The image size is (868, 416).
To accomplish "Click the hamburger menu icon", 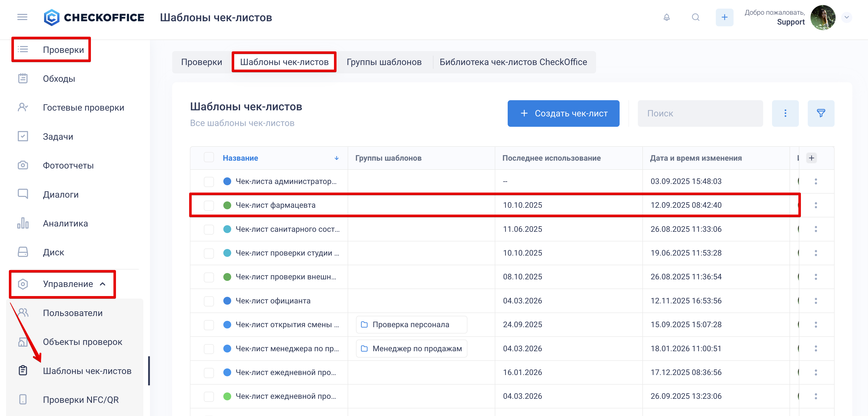I will click(x=22, y=17).
